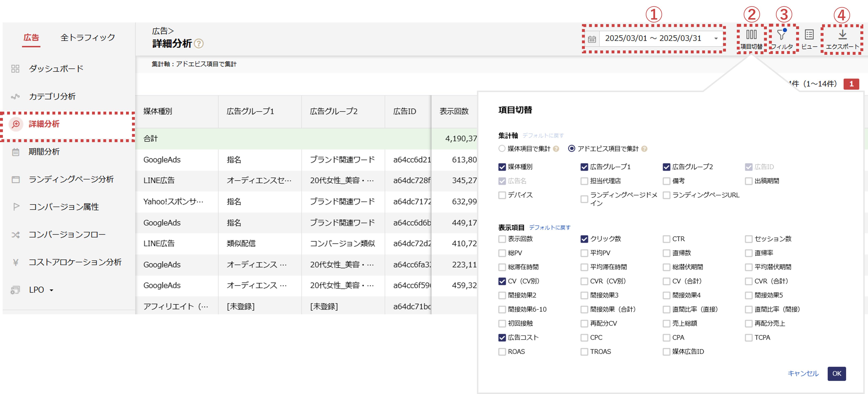Open the 項目切替 columns icon
This screenshot has height=394, width=868.
click(x=751, y=35)
